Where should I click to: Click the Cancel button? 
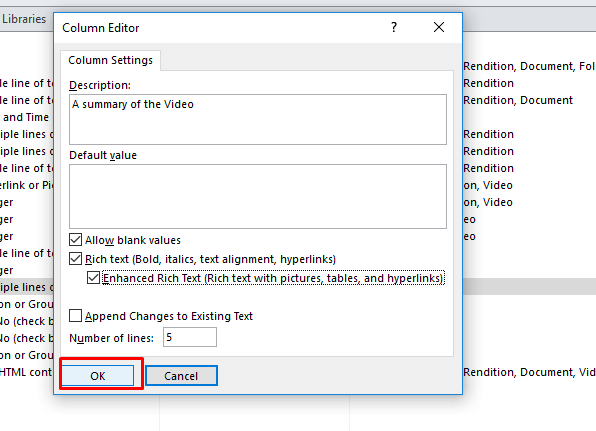(181, 376)
